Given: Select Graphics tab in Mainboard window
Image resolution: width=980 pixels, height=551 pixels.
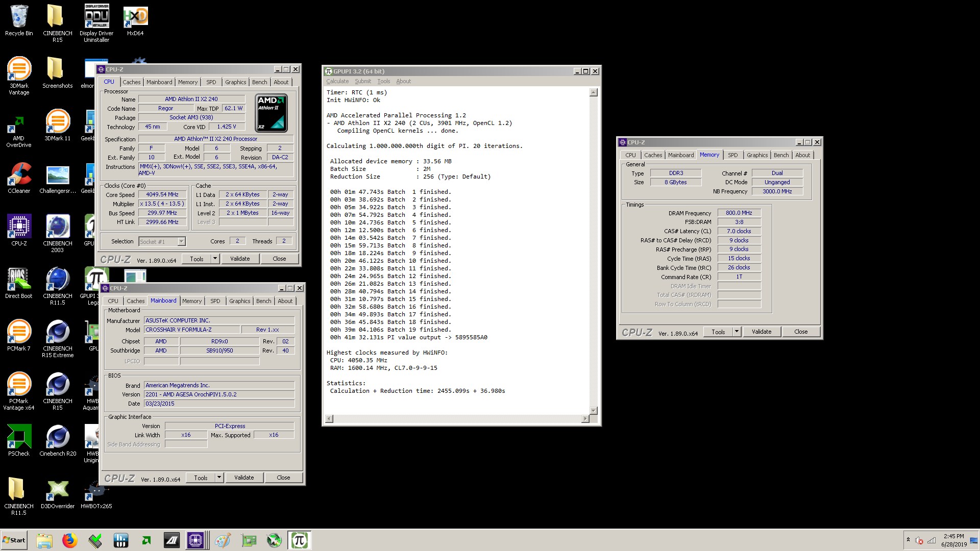Looking at the screenshot, I should 239,301.
